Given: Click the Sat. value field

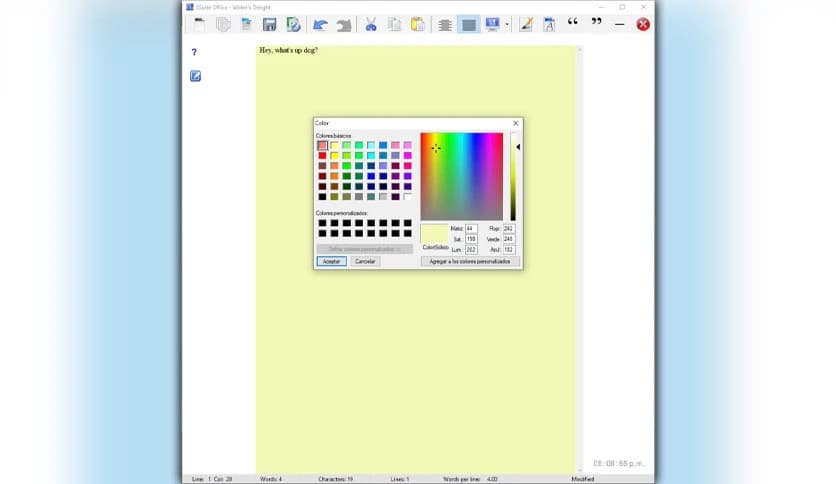Looking at the screenshot, I should (471, 239).
